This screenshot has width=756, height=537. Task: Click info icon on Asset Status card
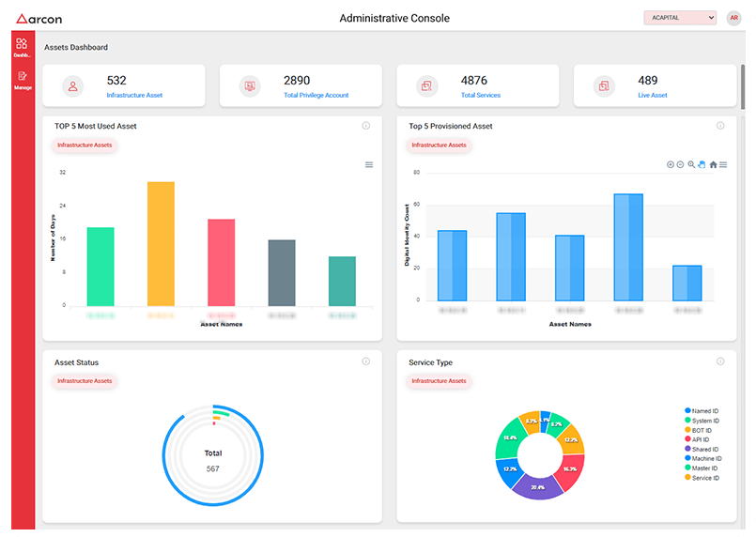coord(366,361)
